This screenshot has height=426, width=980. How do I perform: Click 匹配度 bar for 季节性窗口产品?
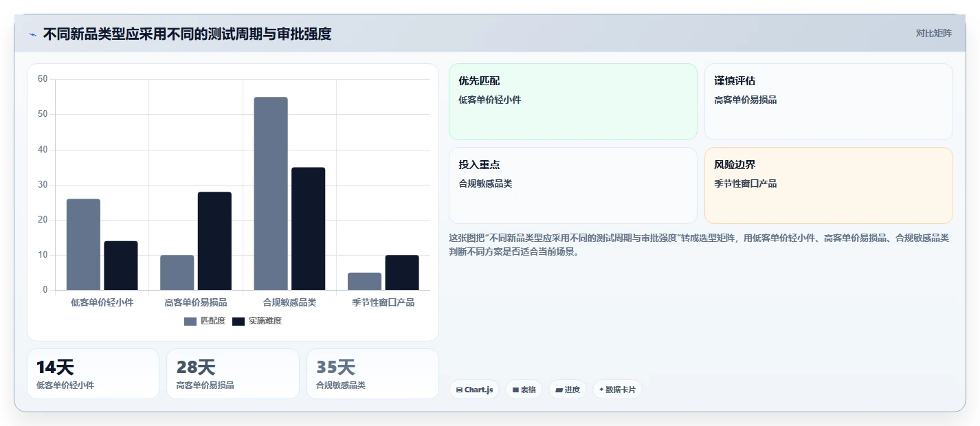click(x=364, y=282)
